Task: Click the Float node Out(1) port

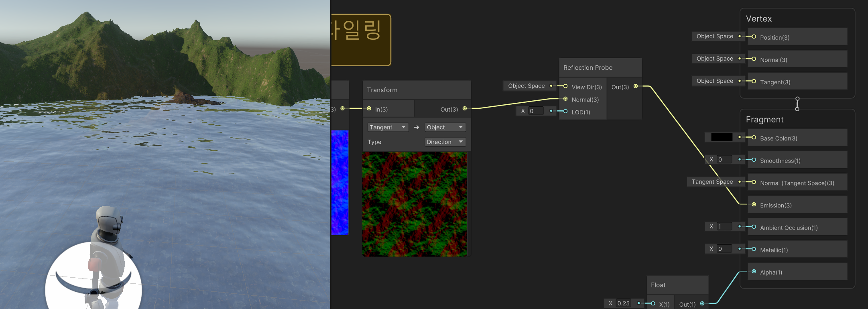Action: point(702,304)
